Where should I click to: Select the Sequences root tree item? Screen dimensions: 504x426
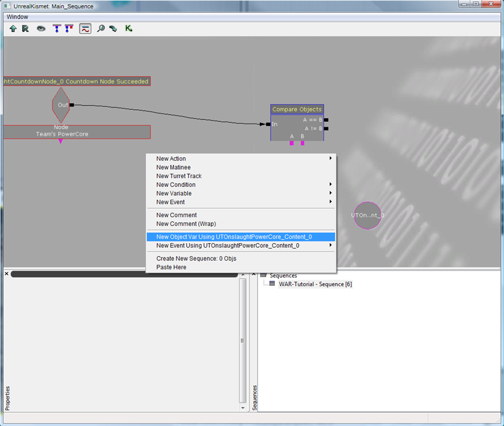[283, 275]
